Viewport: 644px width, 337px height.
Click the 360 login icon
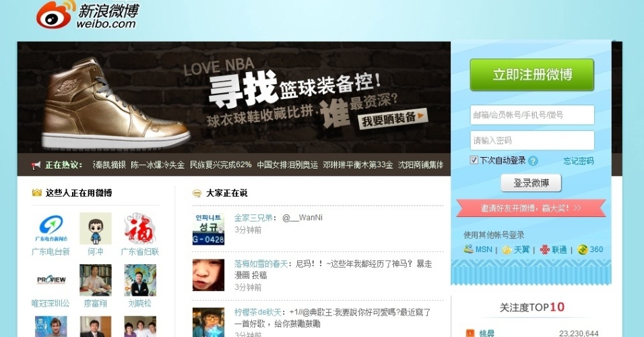[583, 249]
